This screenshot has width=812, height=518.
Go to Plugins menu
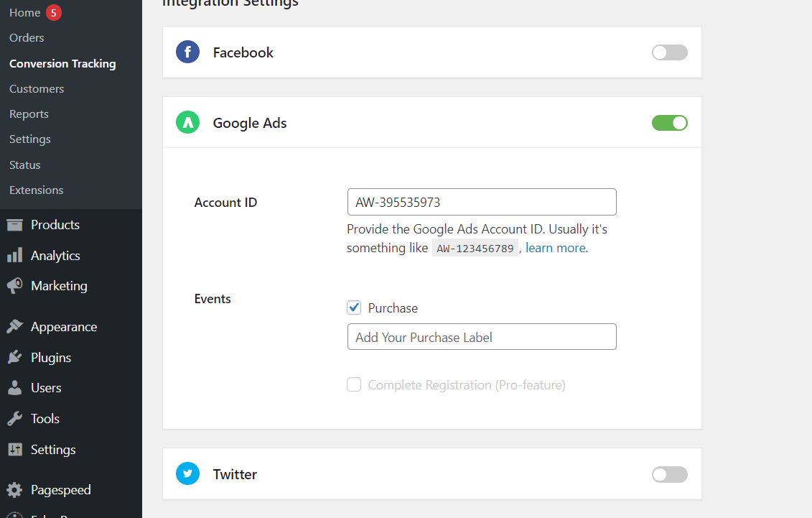pos(51,357)
